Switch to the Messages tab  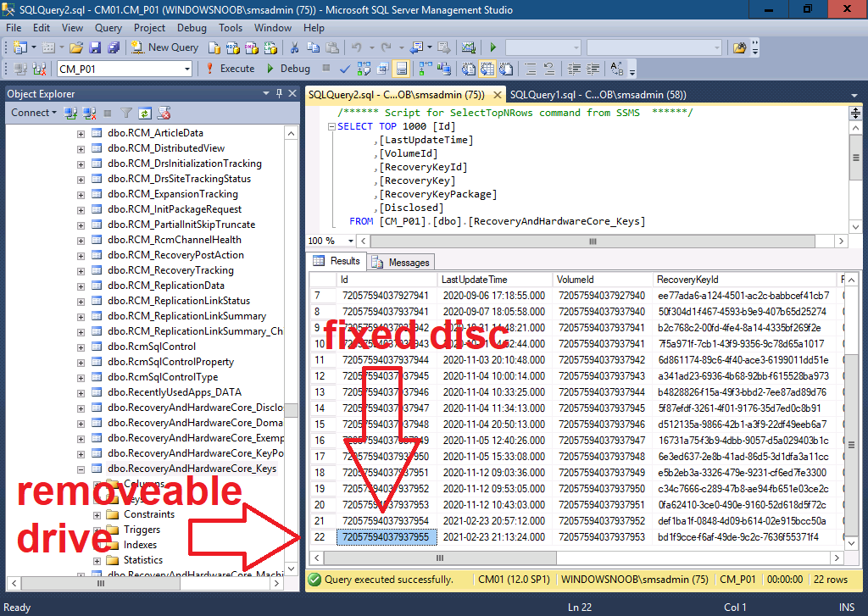coord(401,263)
